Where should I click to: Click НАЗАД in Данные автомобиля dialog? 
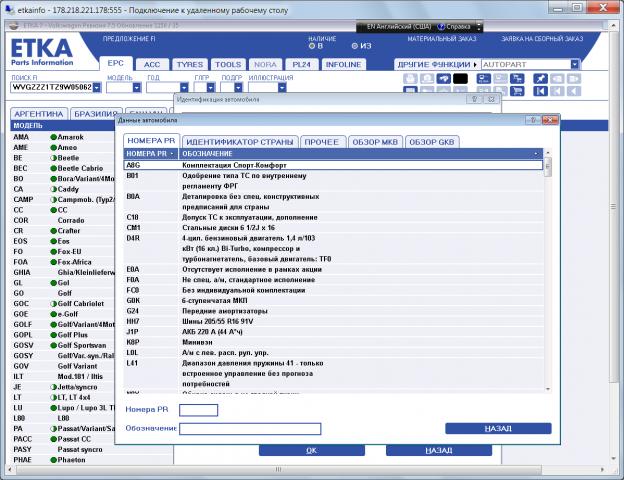[498, 429]
